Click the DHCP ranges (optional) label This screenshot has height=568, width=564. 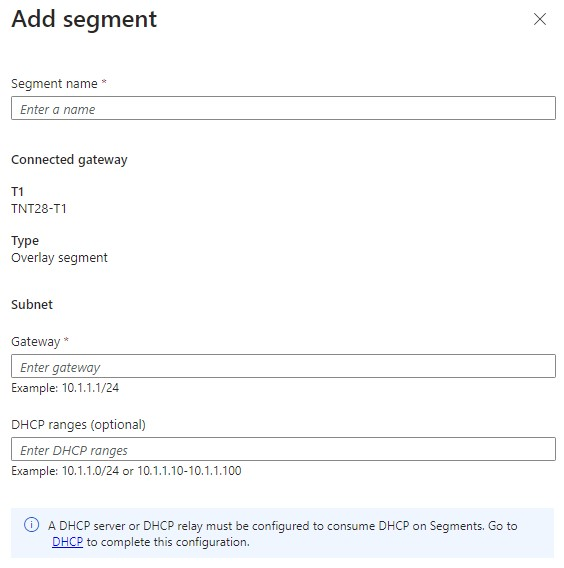tap(78, 425)
